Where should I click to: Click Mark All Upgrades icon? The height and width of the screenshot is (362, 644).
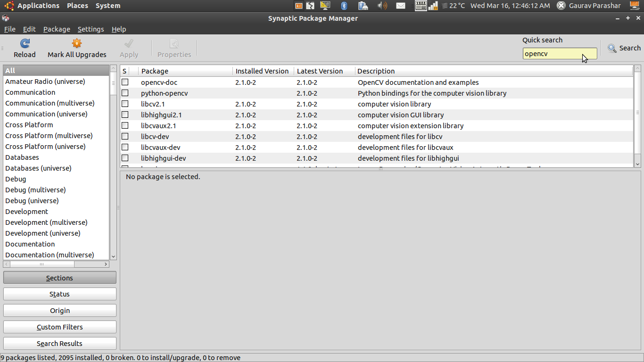click(77, 44)
